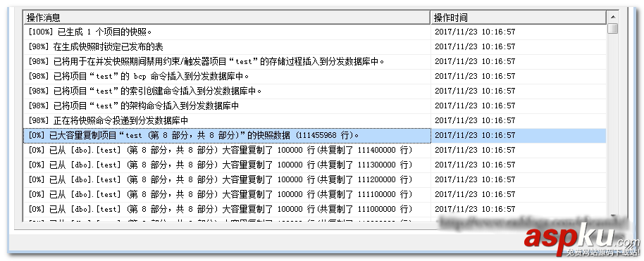The width and height of the screenshot is (644, 261).
Task: Select highlighted row with 111455968 行
Action: click(315, 135)
